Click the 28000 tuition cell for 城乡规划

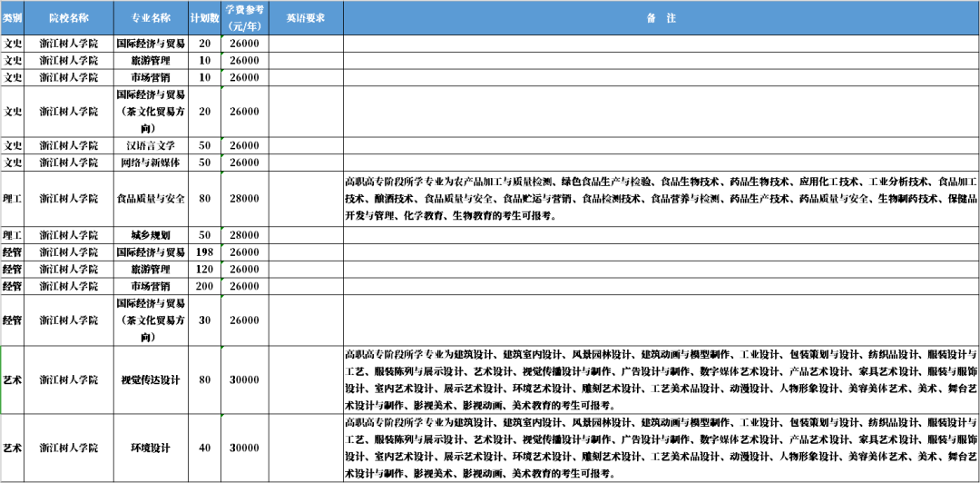pyautogui.click(x=244, y=235)
